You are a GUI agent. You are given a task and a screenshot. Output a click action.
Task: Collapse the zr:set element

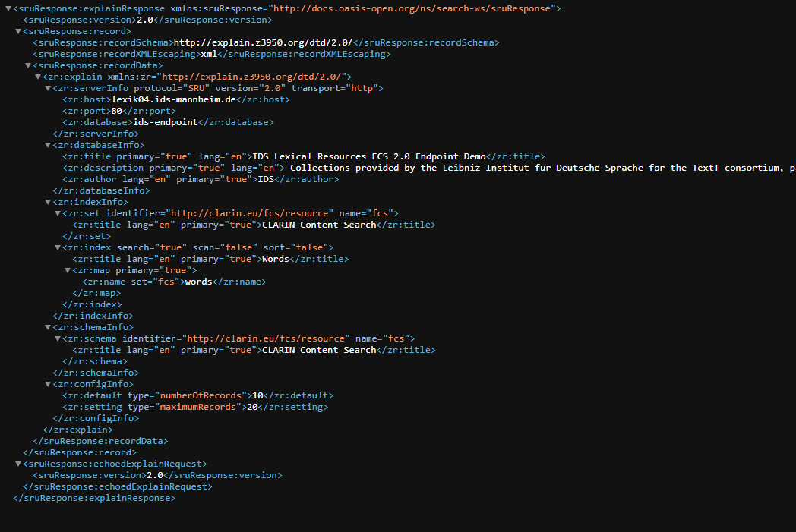[x=58, y=213]
